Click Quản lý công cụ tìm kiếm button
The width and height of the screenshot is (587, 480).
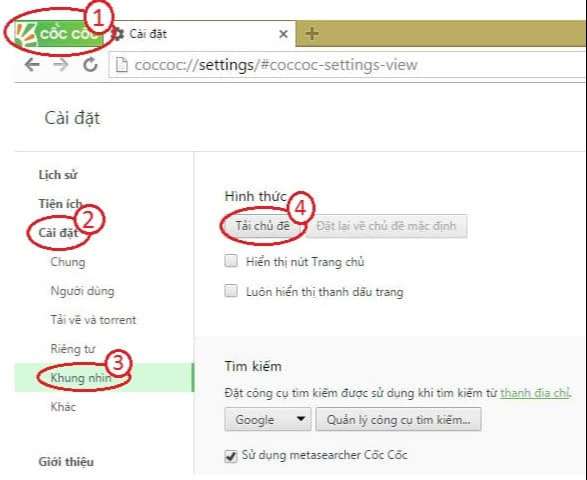coord(398,419)
